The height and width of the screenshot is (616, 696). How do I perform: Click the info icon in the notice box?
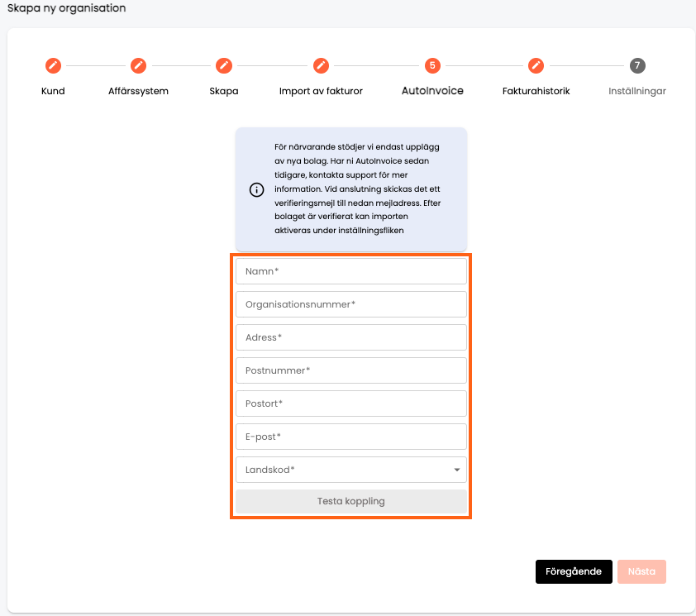(x=256, y=189)
